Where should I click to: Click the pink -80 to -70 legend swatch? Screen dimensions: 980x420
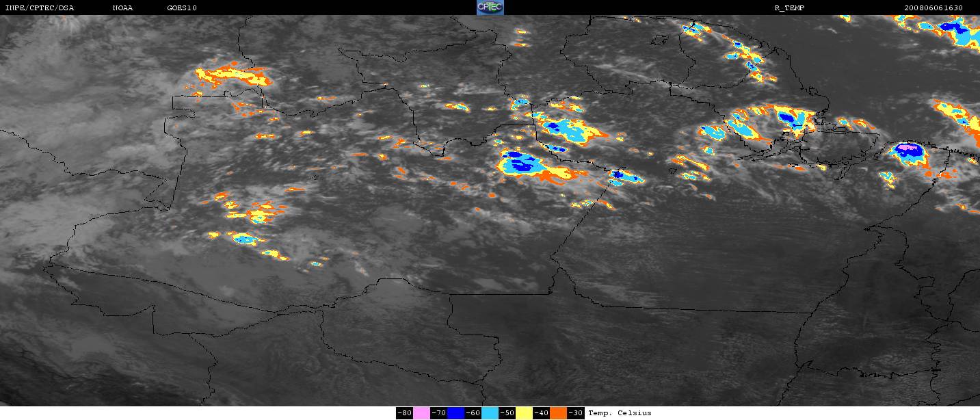tap(421, 413)
